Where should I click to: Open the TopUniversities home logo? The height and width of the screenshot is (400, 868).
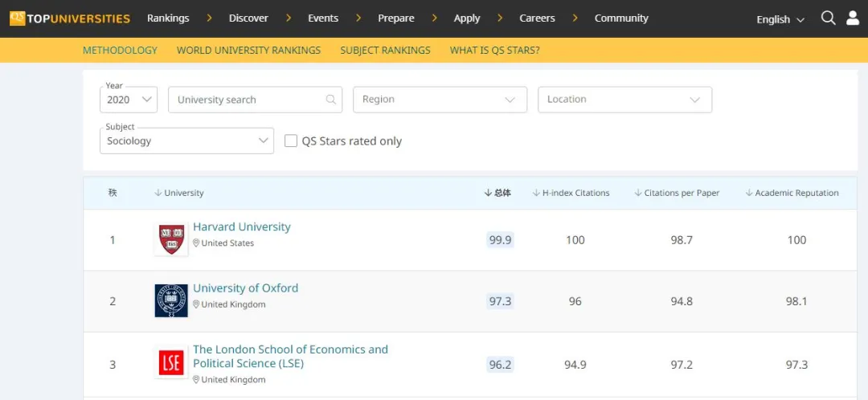point(70,18)
